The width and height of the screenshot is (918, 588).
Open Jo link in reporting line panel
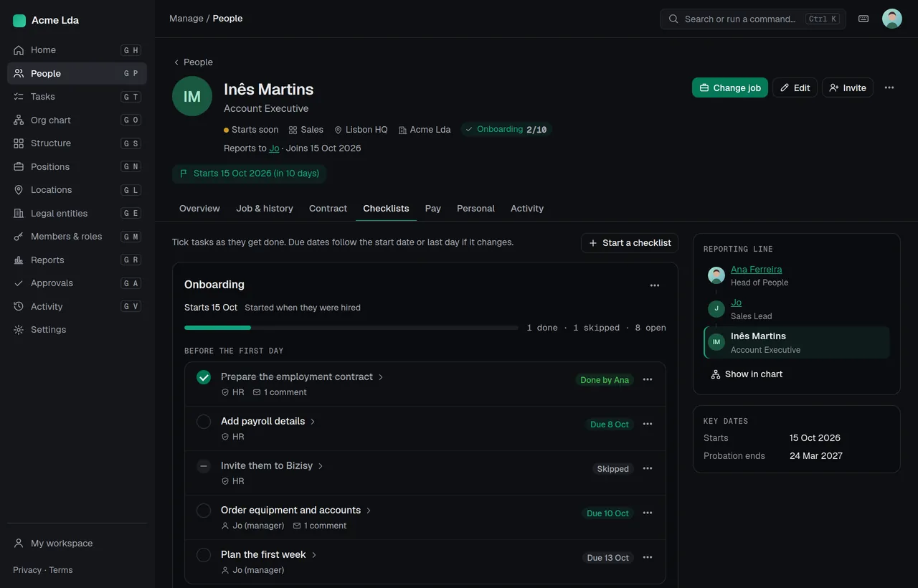pyautogui.click(x=736, y=303)
